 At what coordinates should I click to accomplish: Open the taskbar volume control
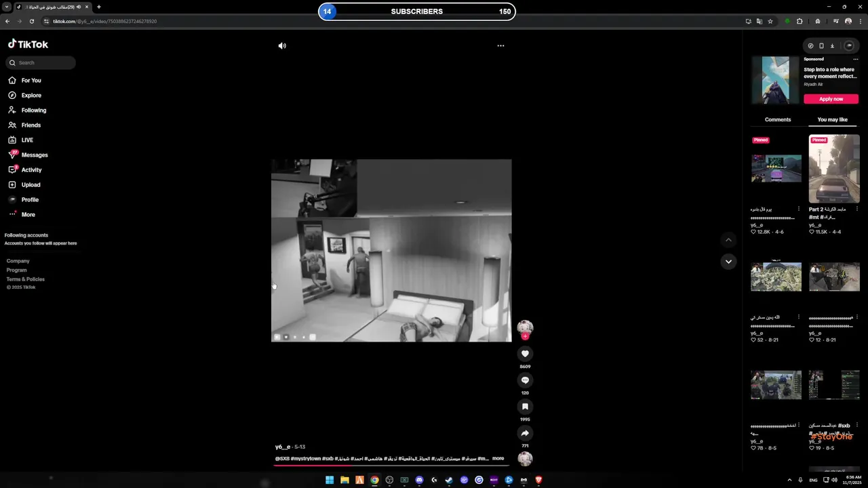834,480
